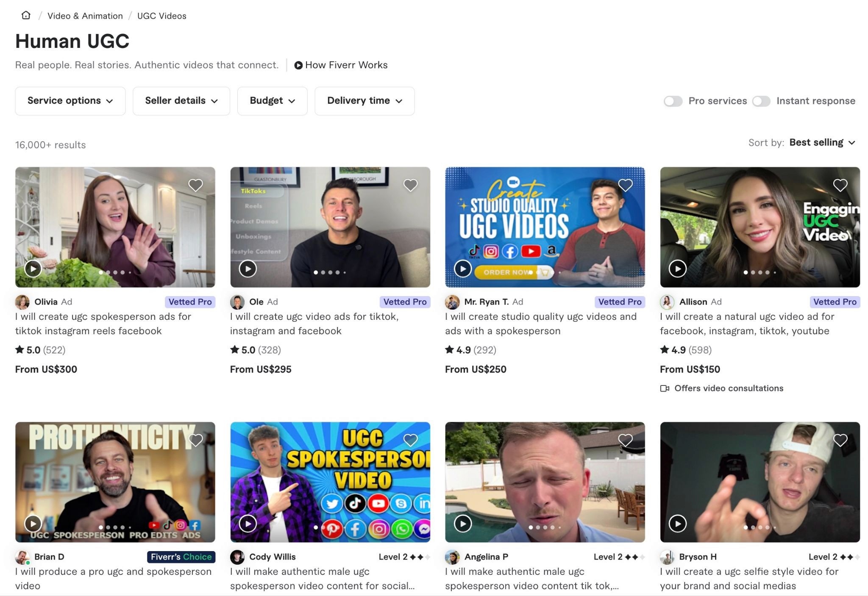
Task: Open Olivia's profile avatar
Action: click(22, 302)
